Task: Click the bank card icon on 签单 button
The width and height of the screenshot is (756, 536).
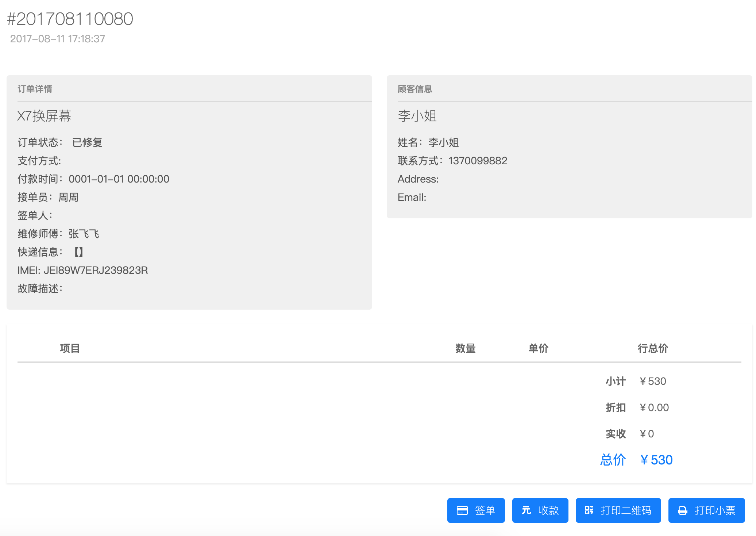Action: coord(463,510)
